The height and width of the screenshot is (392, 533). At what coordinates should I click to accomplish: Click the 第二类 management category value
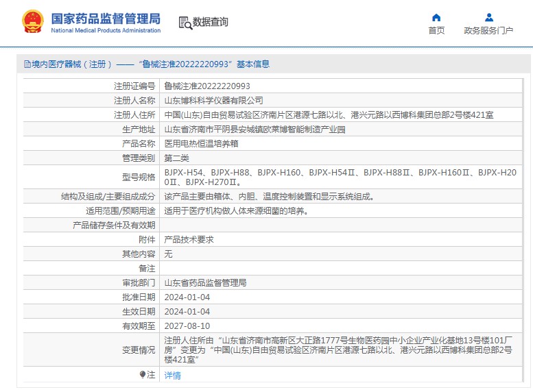pyautogui.click(x=176, y=158)
